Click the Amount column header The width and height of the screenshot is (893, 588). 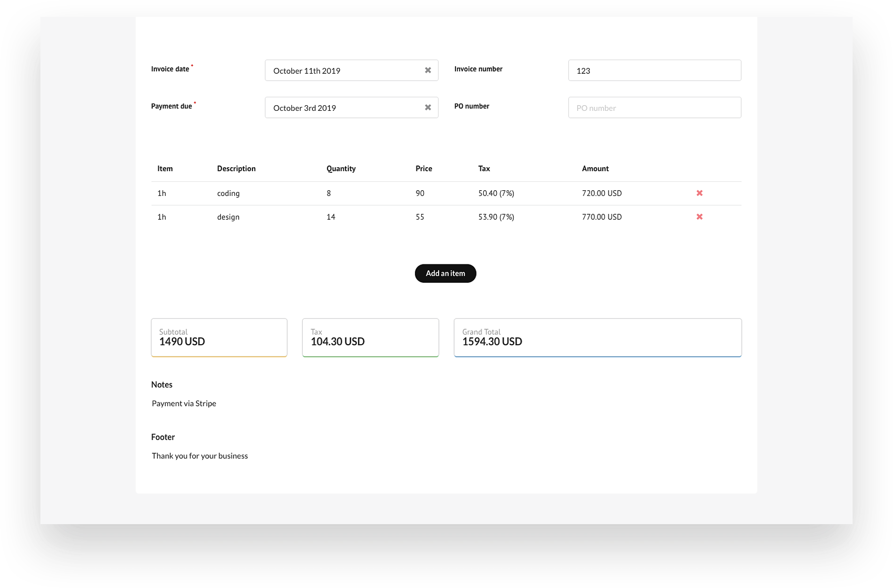(595, 168)
